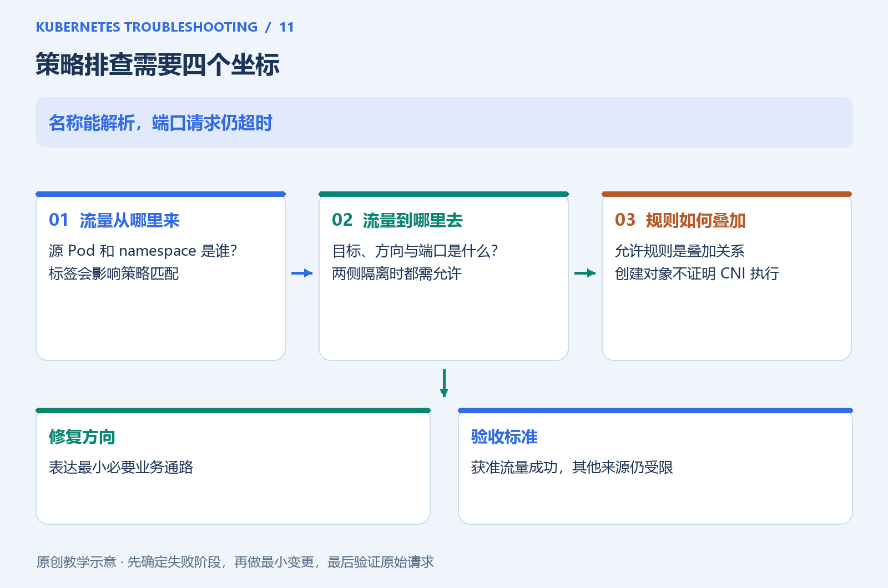
Task: Click the header text "KUBERNETES TROUBLESHOOTING / 11"
Action: [x=165, y=27]
